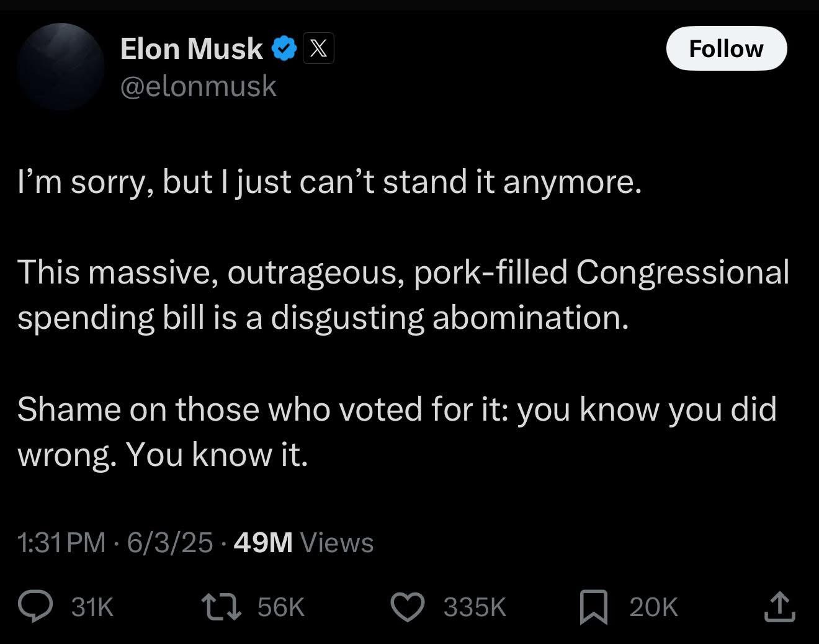Click the X affiliation badge beside the name
Viewport: 819px width, 644px height.
318,48
